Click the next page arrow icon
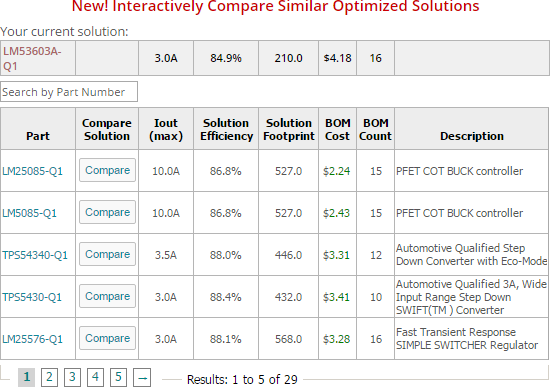The width and height of the screenshot is (551, 387). tap(142, 378)
